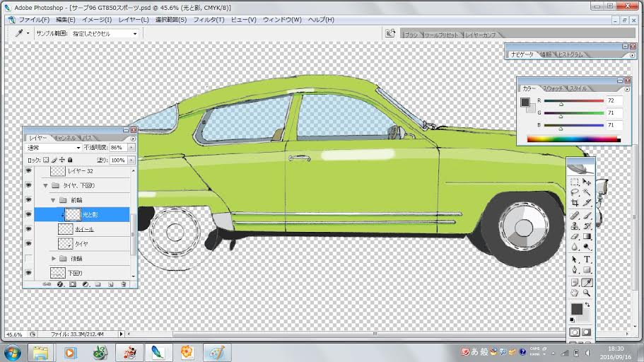Switch to the ヒストグラム tab
The image size is (644, 362).
coord(570,54)
